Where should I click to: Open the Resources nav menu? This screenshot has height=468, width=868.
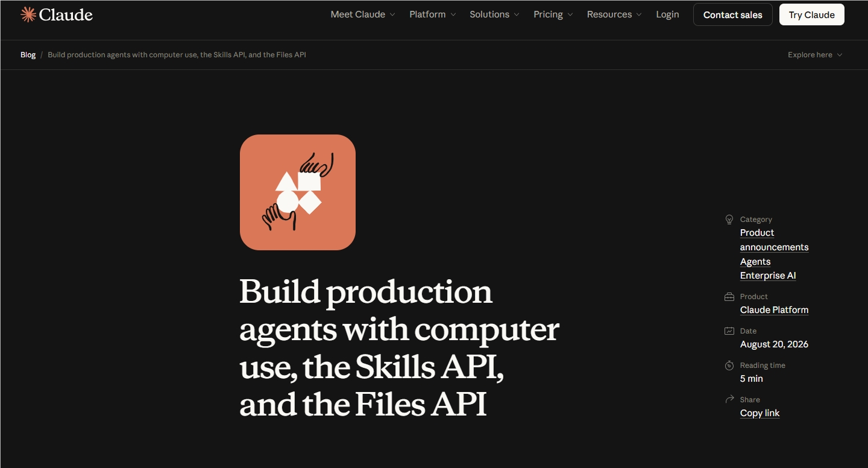coord(614,14)
